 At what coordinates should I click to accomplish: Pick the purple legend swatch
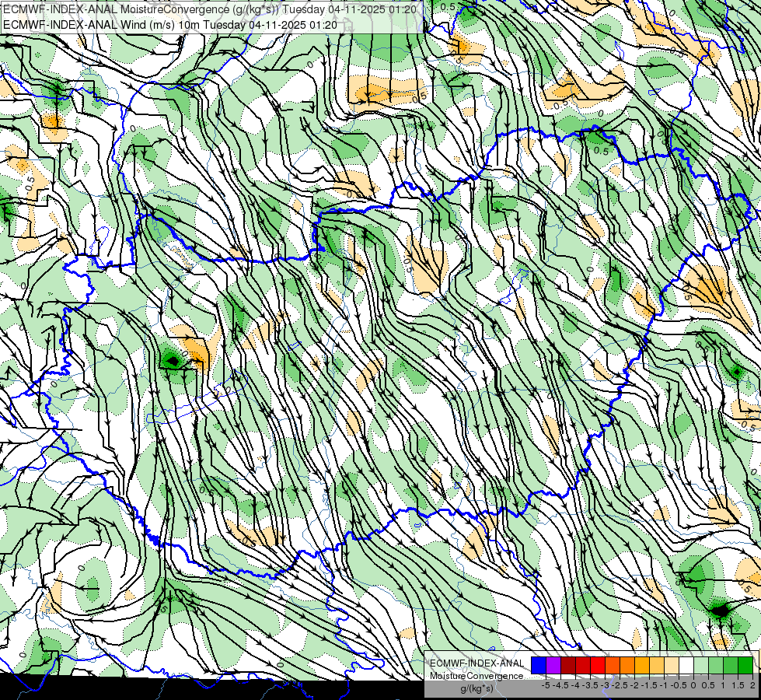point(553,666)
